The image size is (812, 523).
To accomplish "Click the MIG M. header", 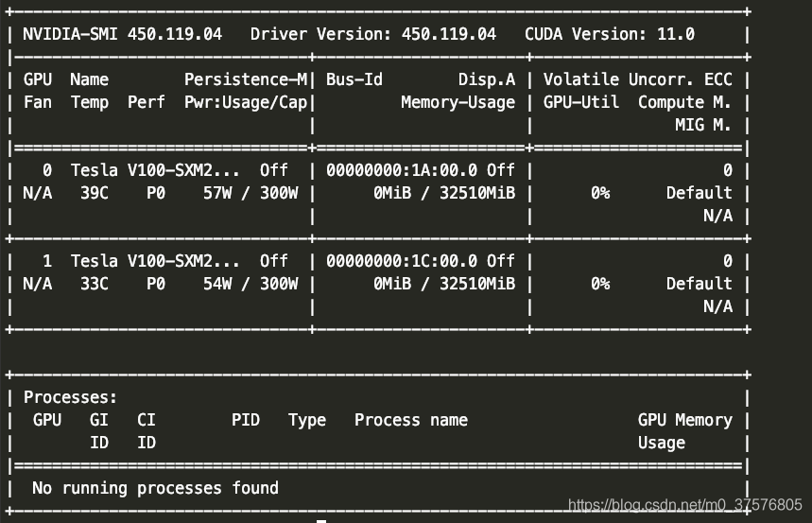I will 703,125.
